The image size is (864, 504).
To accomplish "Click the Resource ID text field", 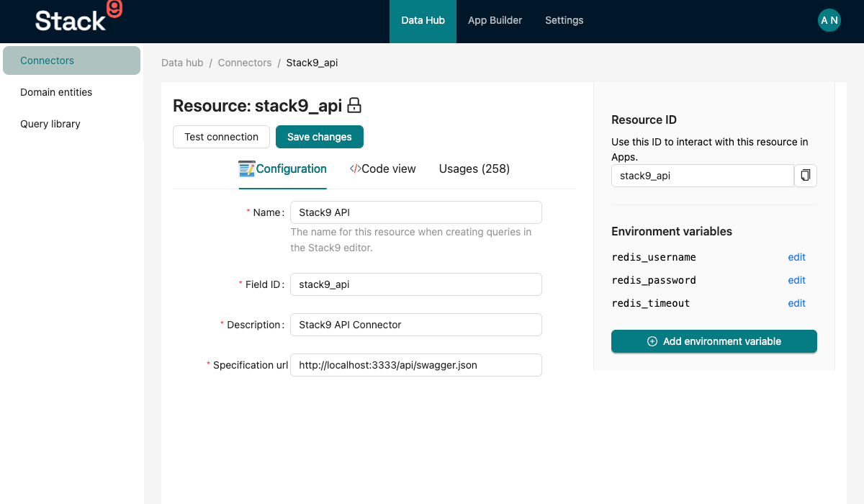I will (x=702, y=176).
